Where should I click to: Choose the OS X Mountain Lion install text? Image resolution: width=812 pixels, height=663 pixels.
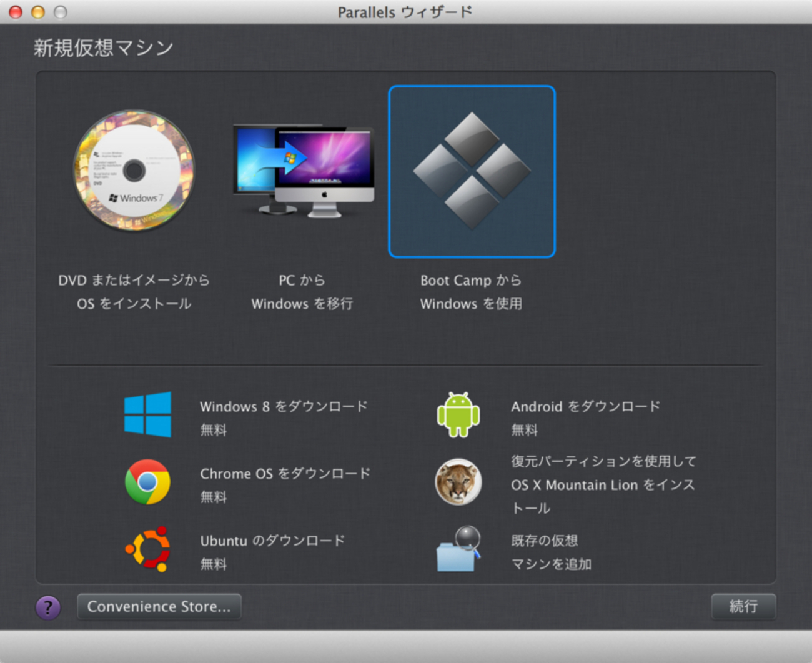pos(603,484)
